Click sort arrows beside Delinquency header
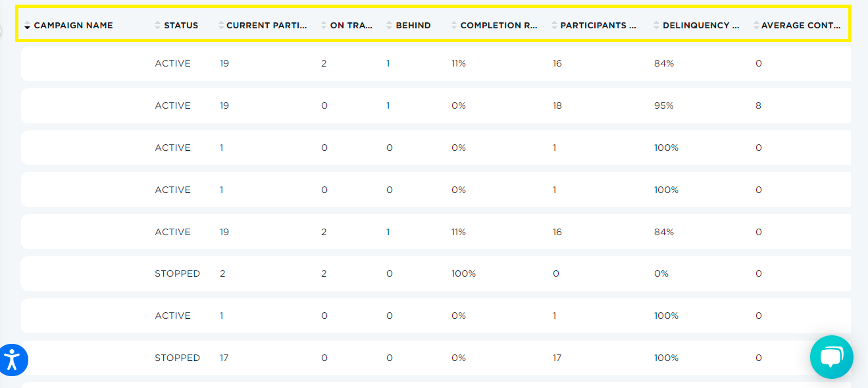 (x=657, y=26)
